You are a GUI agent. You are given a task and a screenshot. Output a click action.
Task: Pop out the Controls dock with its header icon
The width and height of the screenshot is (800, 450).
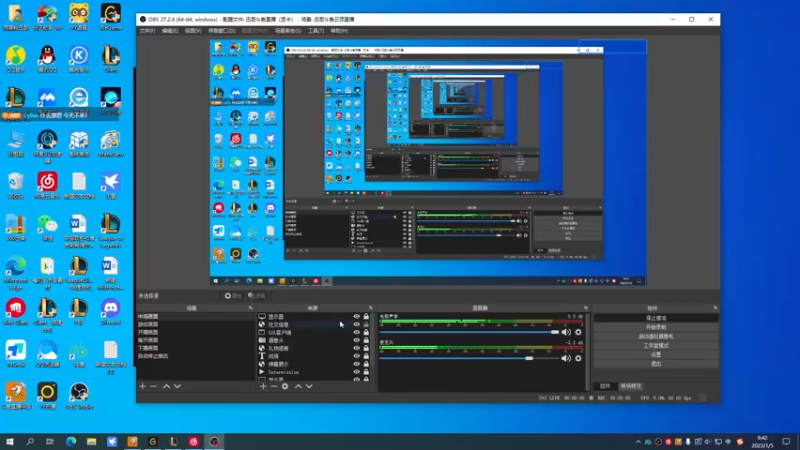tap(715, 308)
